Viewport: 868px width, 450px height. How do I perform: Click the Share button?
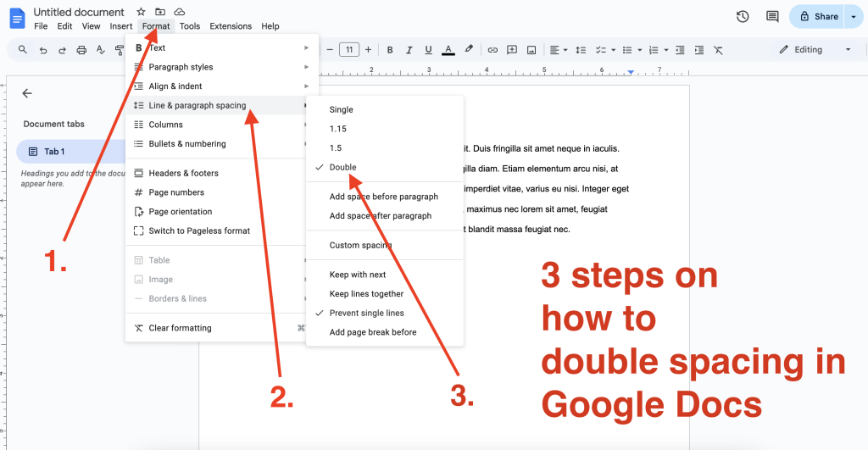[819, 16]
